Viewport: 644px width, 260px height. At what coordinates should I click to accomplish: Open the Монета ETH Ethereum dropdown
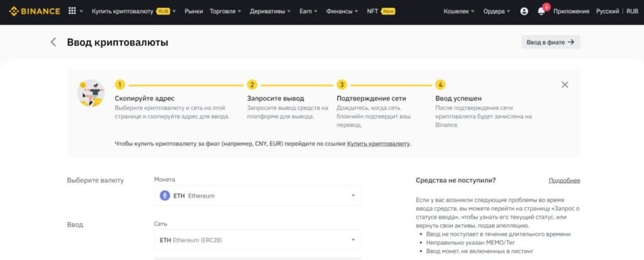[258, 195]
